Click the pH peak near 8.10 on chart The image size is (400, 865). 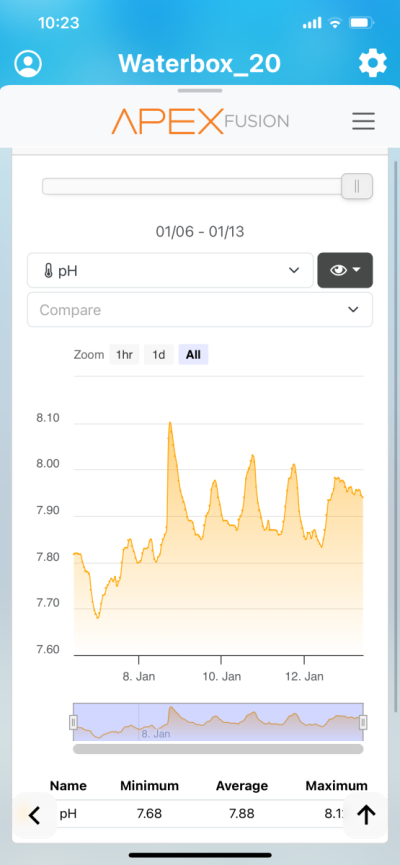pyautogui.click(x=170, y=423)
